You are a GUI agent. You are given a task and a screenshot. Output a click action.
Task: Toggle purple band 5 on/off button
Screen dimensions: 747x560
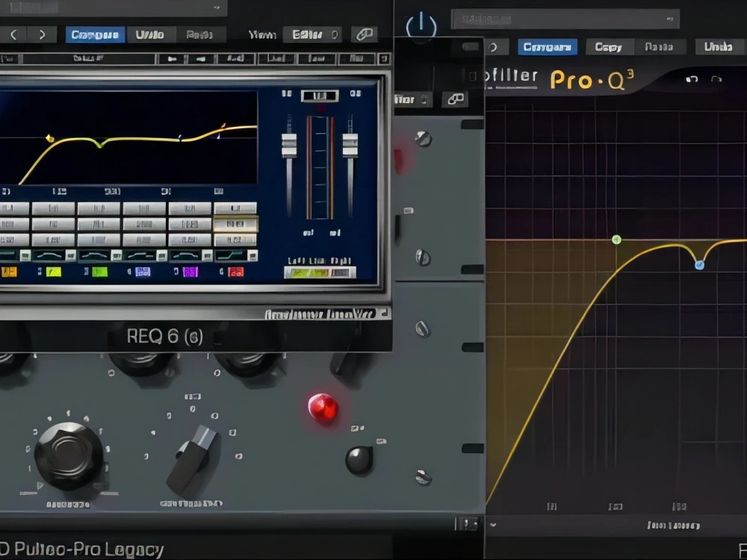point(190,272)
